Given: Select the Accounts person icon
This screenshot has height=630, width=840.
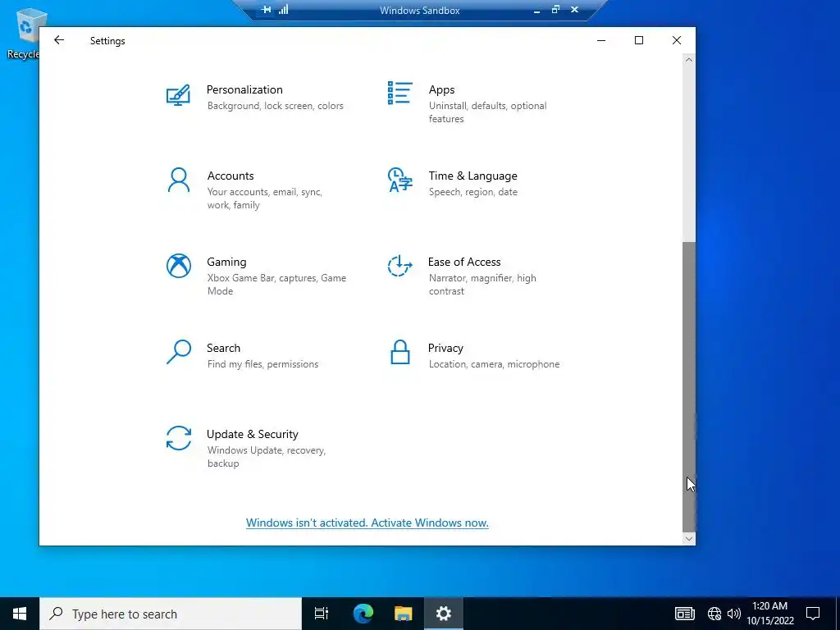Looking at the screenshot, I should pyautogui.click(x=178, y=180).
